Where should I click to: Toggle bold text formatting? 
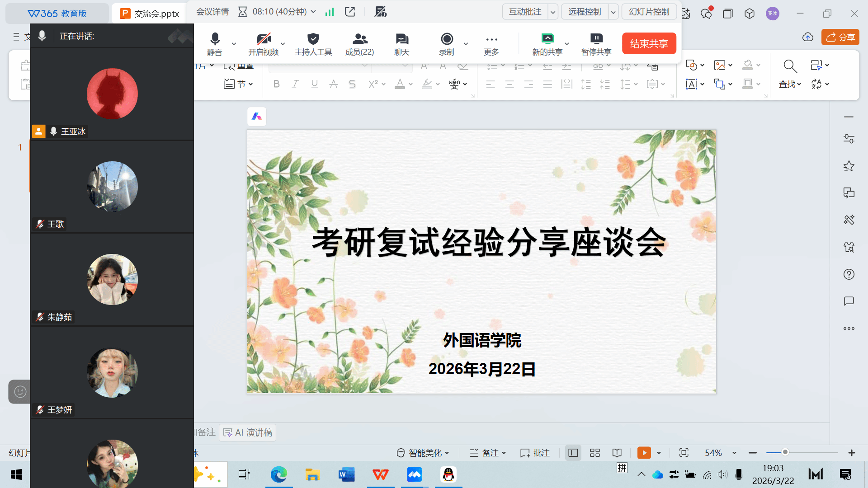coord(276,84)
